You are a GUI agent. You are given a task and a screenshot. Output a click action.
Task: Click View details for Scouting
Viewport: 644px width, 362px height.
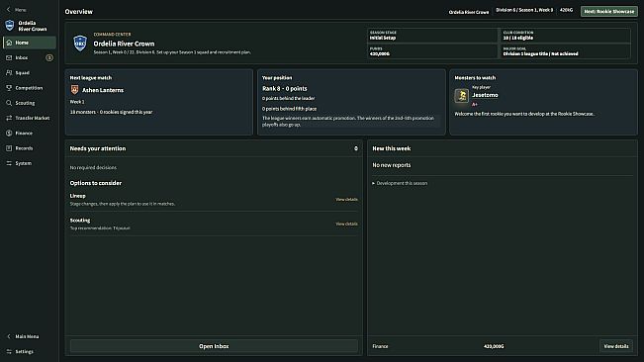click(x=346, y=225)
